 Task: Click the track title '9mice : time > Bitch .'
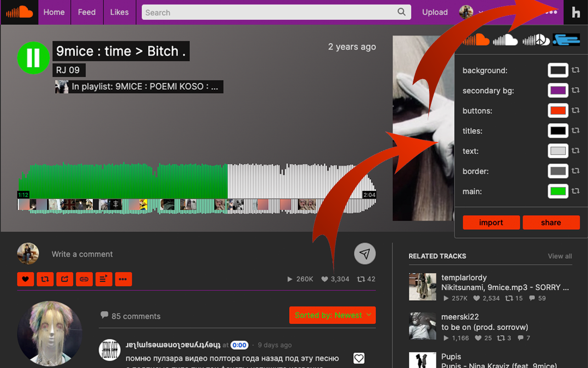121,51
